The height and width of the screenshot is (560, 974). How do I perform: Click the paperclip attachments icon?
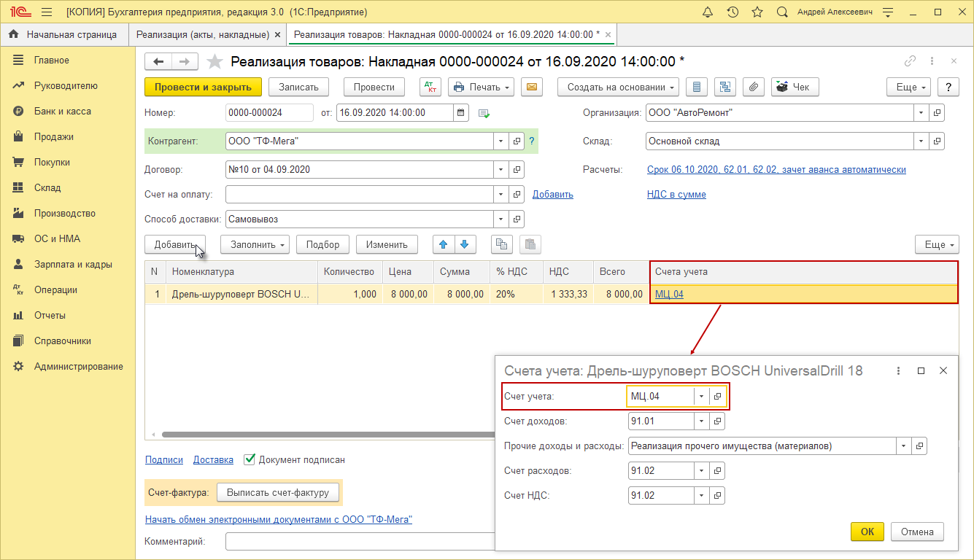(754, 87)
